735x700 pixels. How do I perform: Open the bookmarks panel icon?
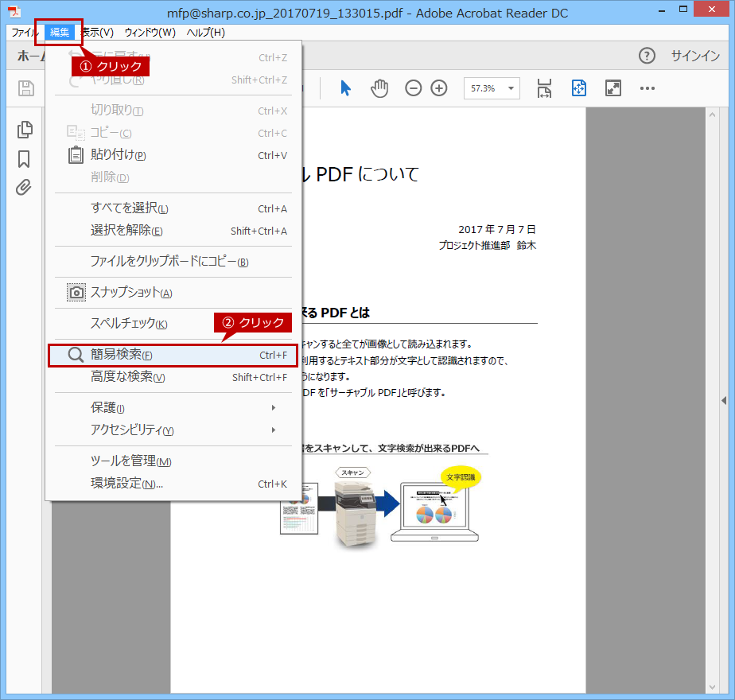24,159
